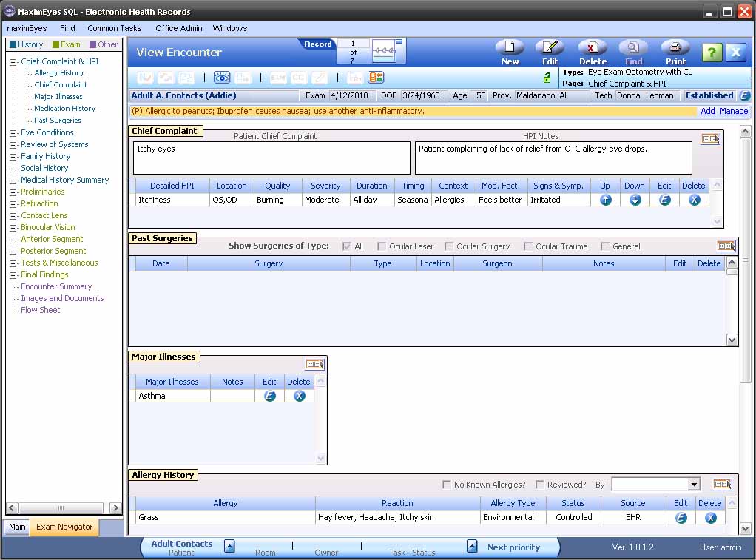The height and width of the screenshot is (560, 756).
Task: Check the General surgery type checkbox
Action: coord(604,246)
